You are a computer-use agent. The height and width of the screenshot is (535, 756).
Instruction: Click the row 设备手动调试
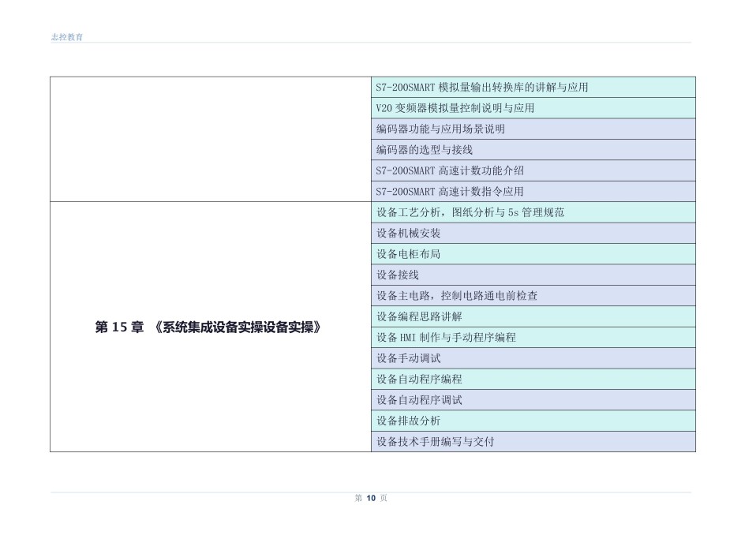tap(533, 358)
